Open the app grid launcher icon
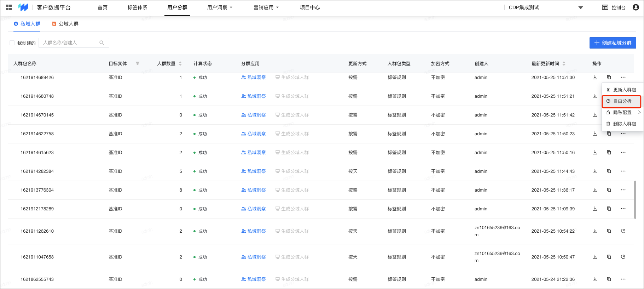Screen dimensions: 644x289 click(9, 7)
